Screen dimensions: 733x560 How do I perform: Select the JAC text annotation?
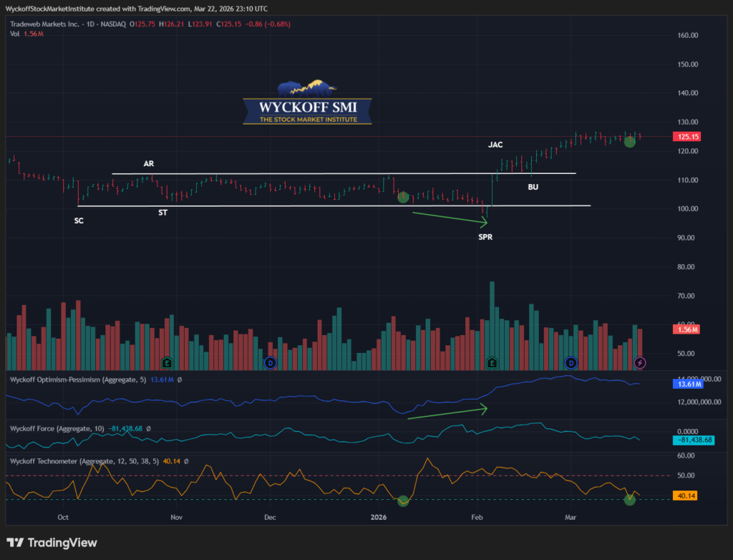[495, 145]
